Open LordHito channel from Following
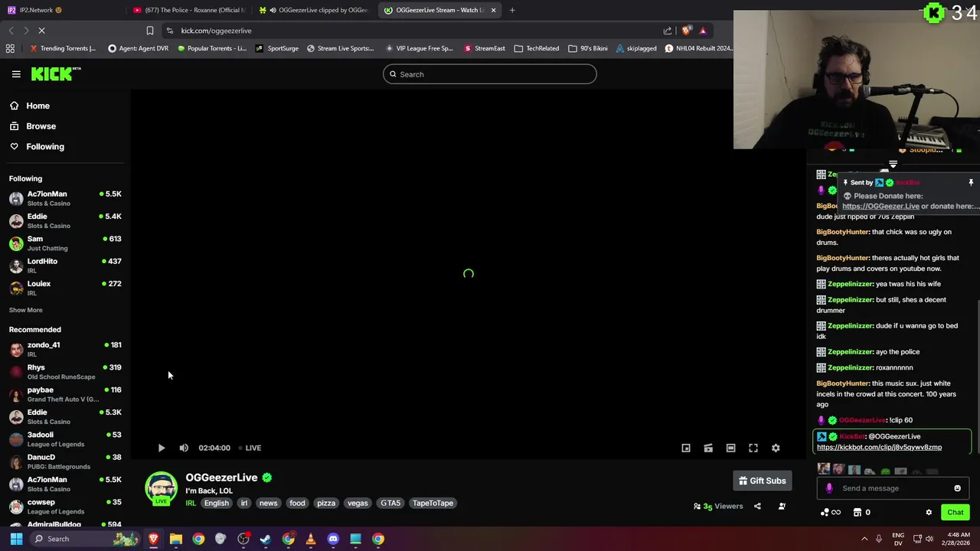Viewport: 980px width, 551px height. (x=65, y=266)
